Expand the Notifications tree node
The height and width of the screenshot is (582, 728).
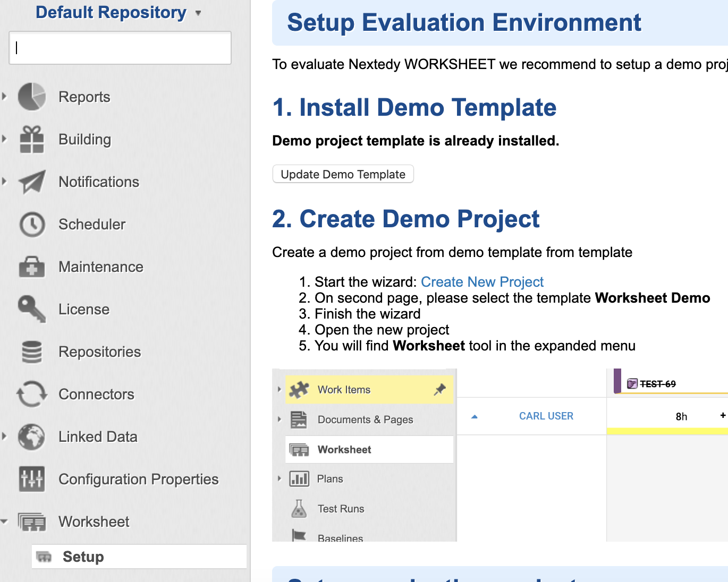point(4,182)
